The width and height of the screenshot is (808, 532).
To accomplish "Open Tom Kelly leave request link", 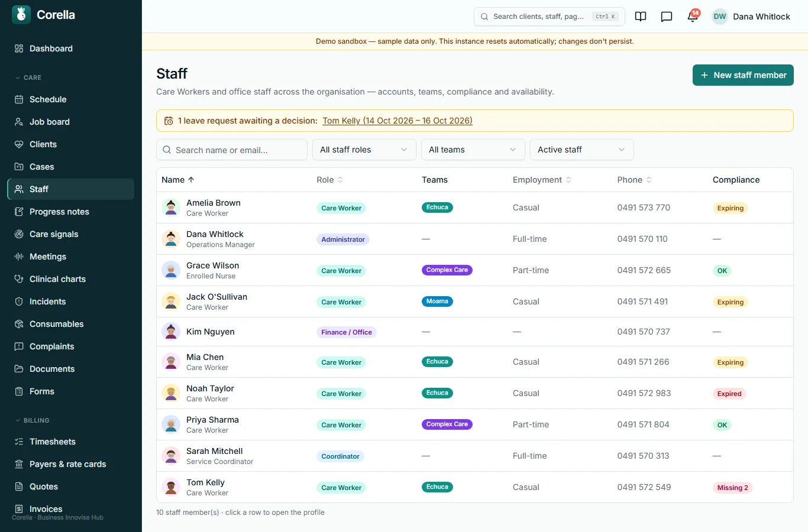I will click(x=397, y=121).
